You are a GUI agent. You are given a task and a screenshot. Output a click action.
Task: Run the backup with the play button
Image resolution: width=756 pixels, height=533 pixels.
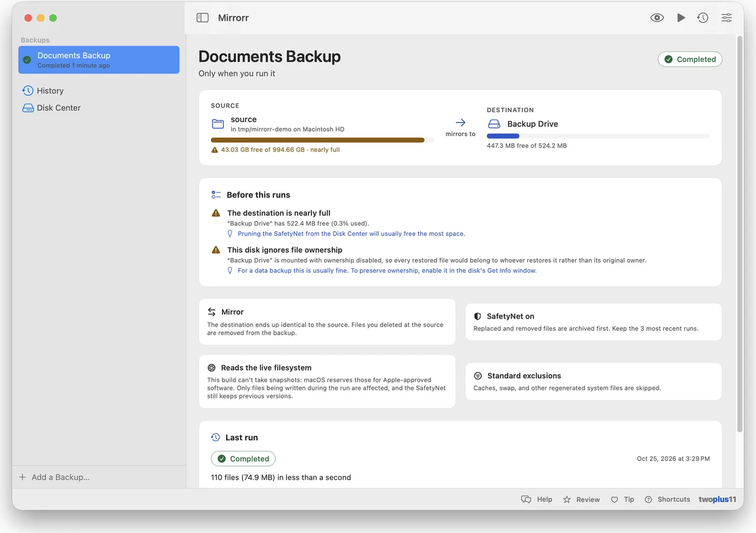681,18
